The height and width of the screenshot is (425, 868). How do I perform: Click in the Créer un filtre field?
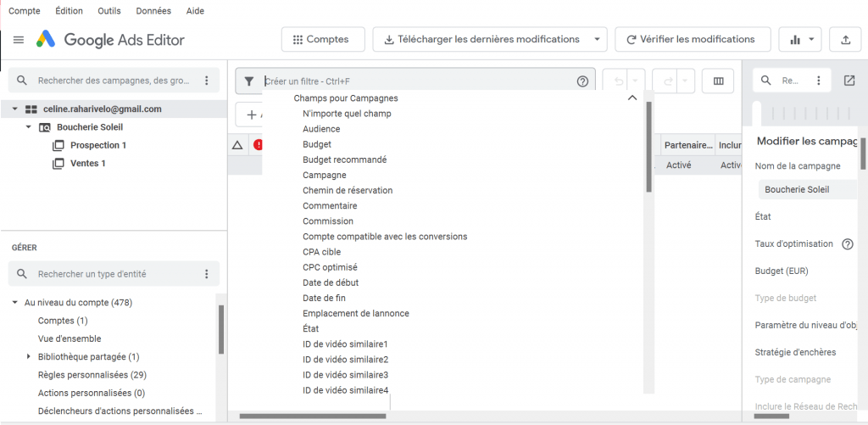tap(415, 81)
